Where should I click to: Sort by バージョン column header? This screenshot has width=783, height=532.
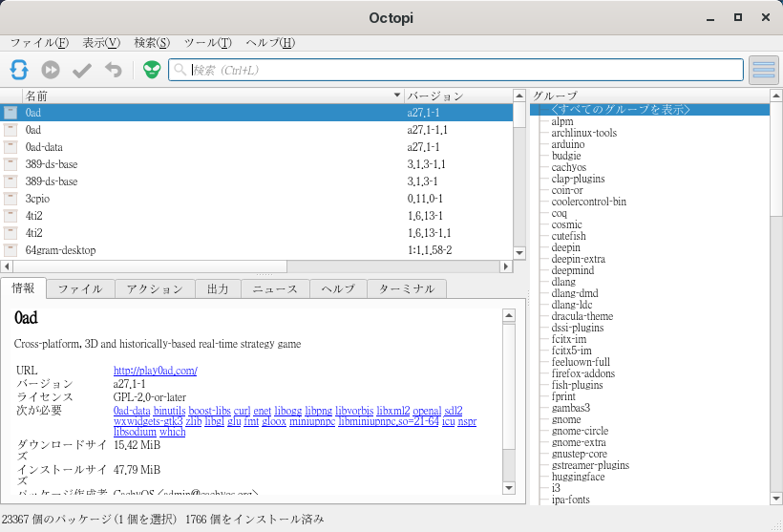458,96
